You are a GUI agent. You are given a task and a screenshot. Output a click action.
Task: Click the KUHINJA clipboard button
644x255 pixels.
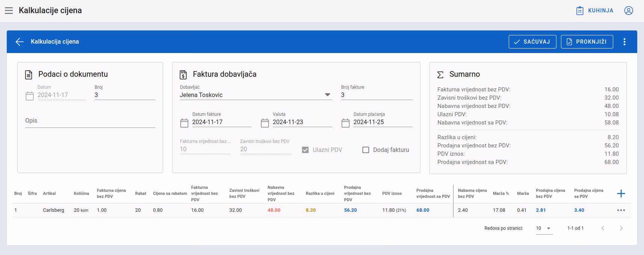tap(595, 11)
